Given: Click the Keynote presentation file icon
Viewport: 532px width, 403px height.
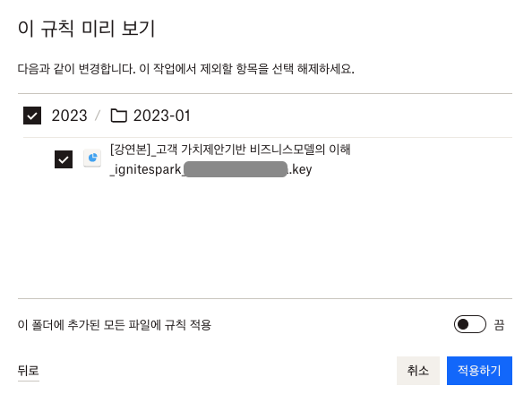Looking at the screenshot, I should tap(92, 159).
